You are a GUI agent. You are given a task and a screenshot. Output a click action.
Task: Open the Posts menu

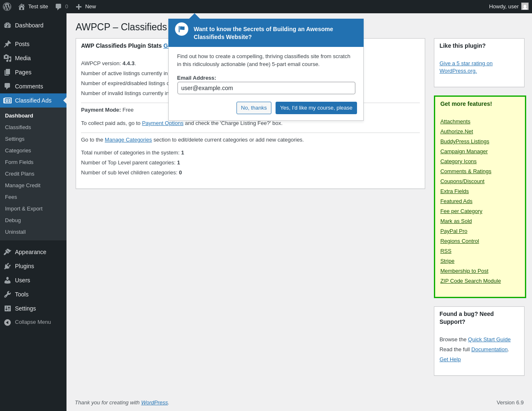[33, 44]
